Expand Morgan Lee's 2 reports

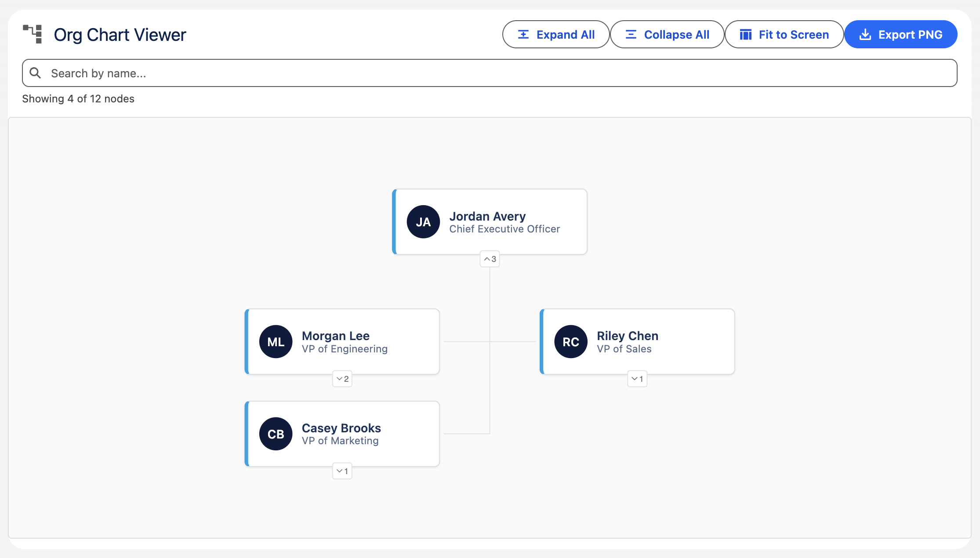(342, 379)
